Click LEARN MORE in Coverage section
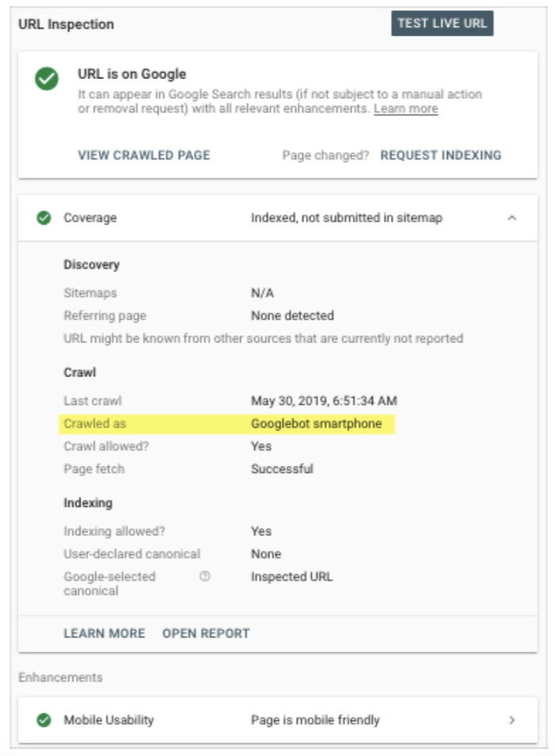The width and height of the screenshot is (555, 756). point(104,633)
